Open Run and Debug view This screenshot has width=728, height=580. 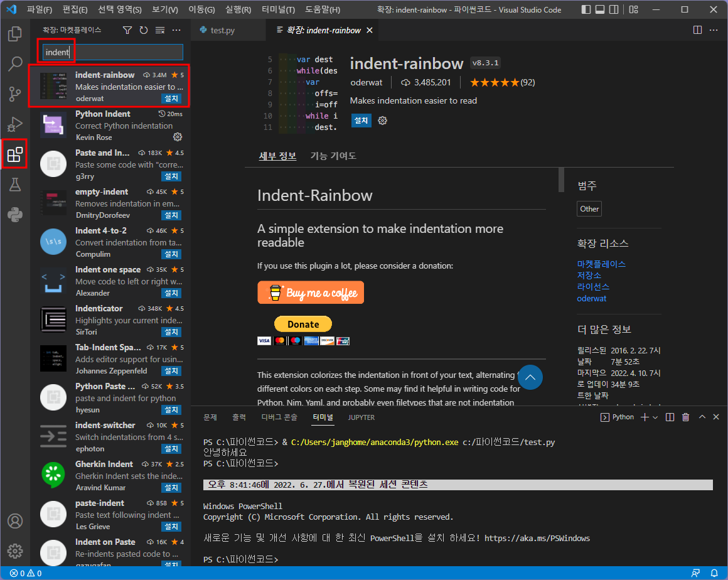(15, 124)
